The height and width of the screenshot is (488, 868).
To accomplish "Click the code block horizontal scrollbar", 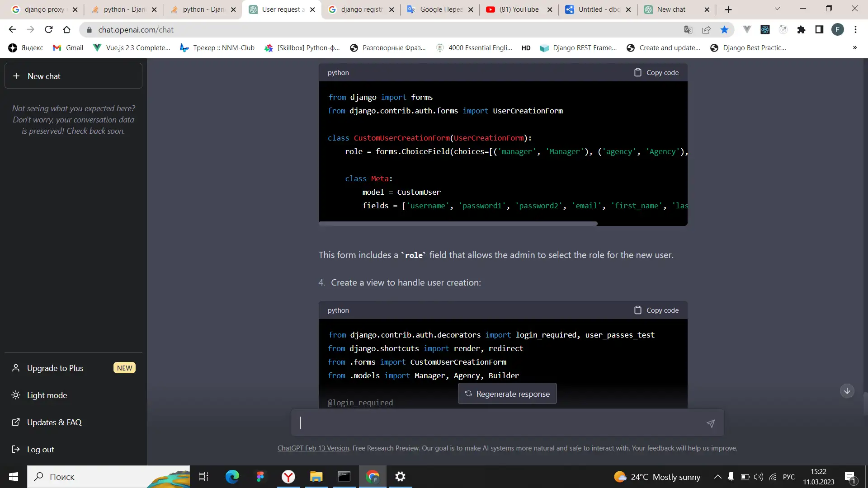I will pos(458,224).
